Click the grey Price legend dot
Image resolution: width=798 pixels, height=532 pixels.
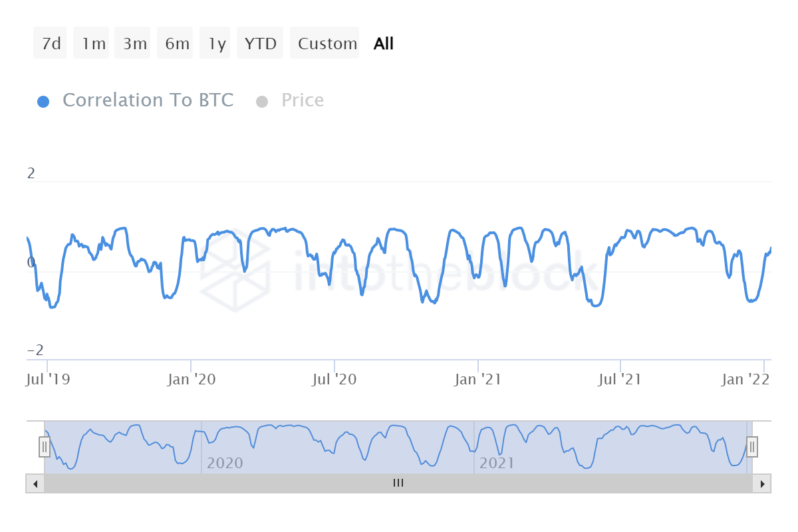click(x=262, y=102)
